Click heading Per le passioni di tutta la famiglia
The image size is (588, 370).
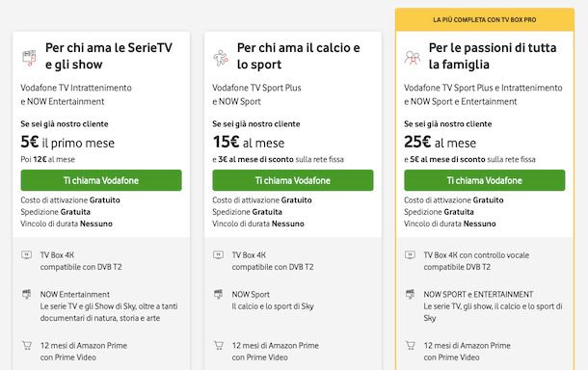tap(493, 56)
